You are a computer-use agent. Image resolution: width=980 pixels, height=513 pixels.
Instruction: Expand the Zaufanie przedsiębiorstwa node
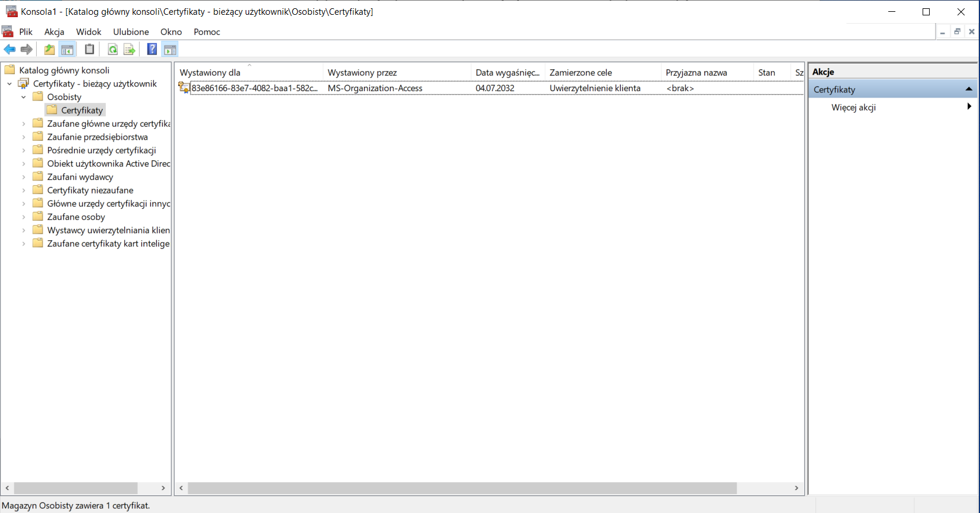(x=24, y=137)
